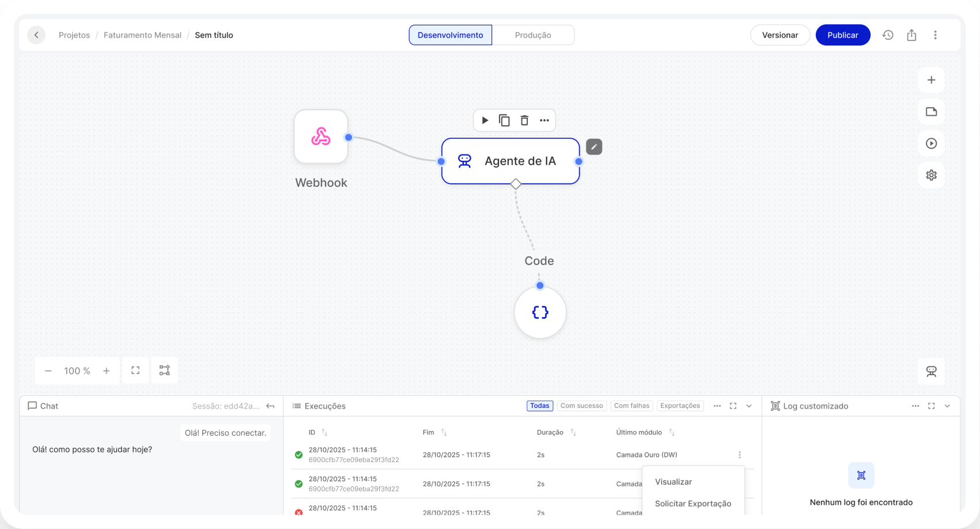Select the Desenvolvimento environment toggle
This screenshot has width=980, height=529.
450,35
